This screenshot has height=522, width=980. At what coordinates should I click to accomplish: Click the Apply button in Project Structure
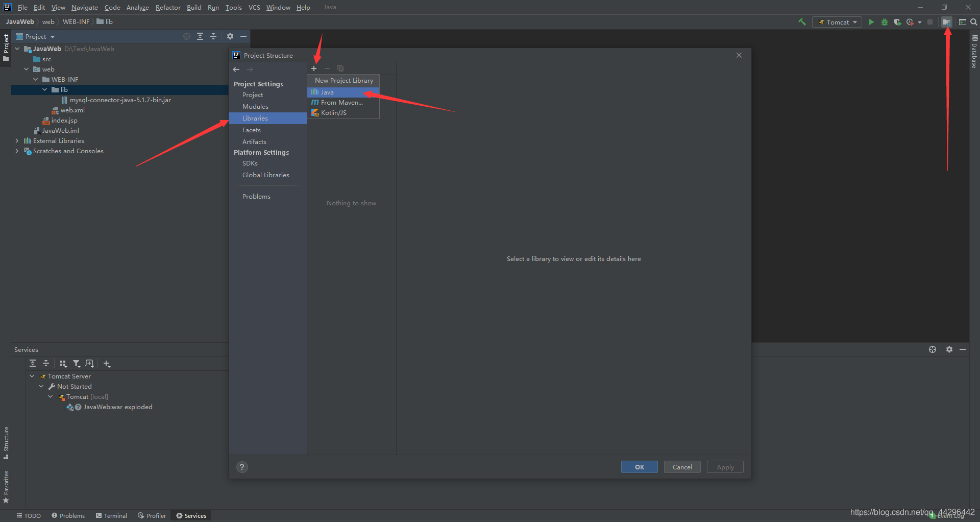pos(725,467)
